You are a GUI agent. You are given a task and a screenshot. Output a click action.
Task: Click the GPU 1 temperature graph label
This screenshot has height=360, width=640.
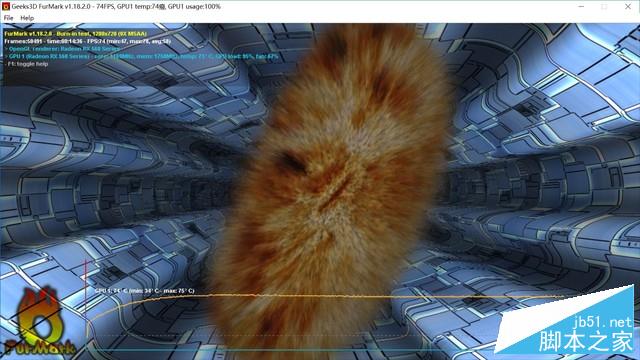coord(144,291)
